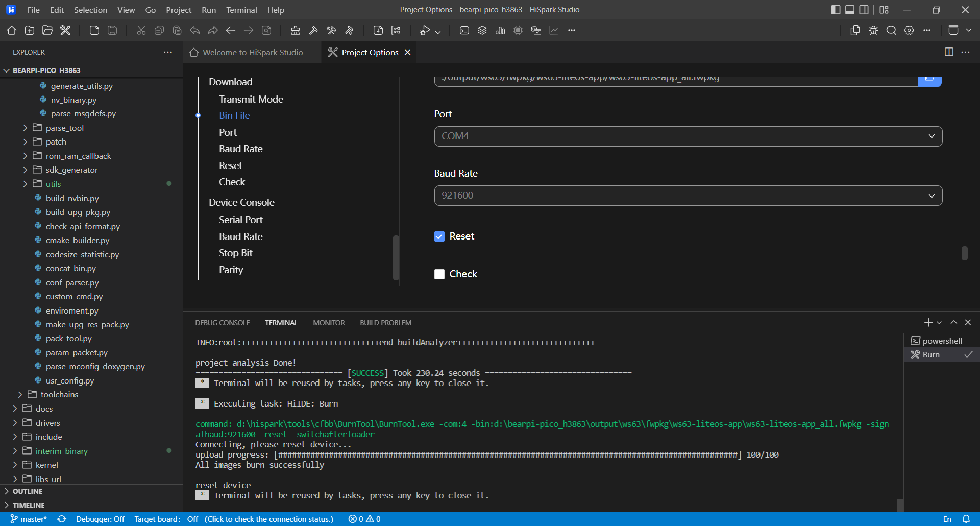
Task: Click the bar chart analysis icon
Action: [500, 31]
